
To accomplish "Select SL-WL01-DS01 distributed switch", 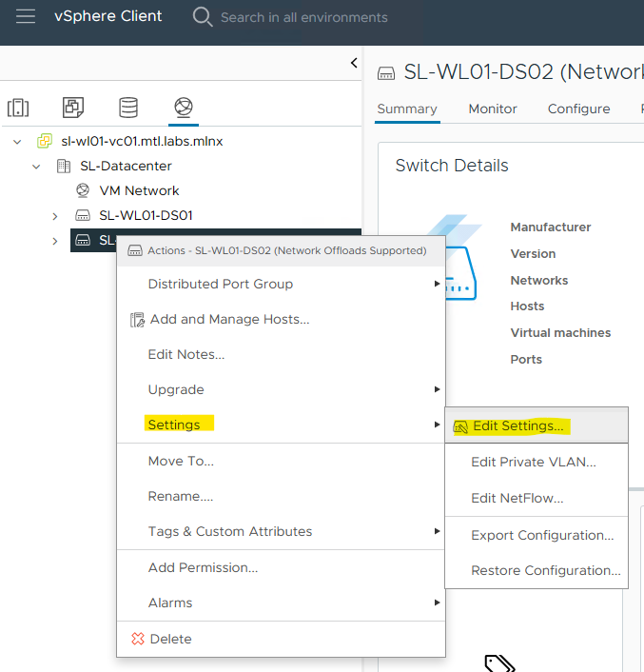I will 146,215.
